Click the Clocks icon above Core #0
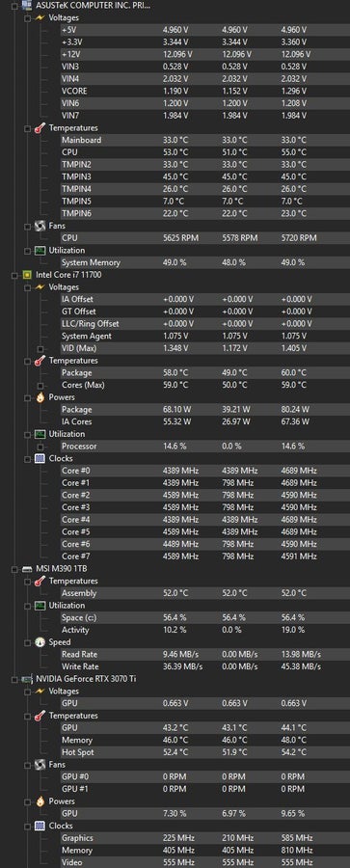 40,458
